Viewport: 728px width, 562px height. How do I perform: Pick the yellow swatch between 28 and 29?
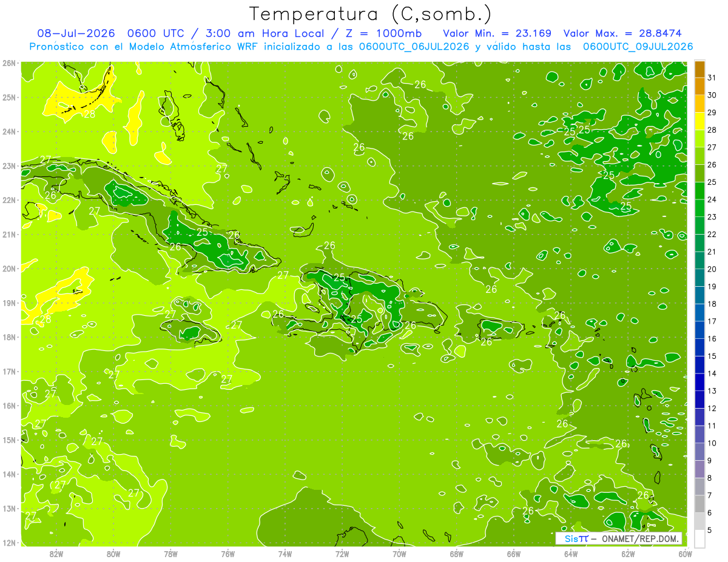[699, 121]
